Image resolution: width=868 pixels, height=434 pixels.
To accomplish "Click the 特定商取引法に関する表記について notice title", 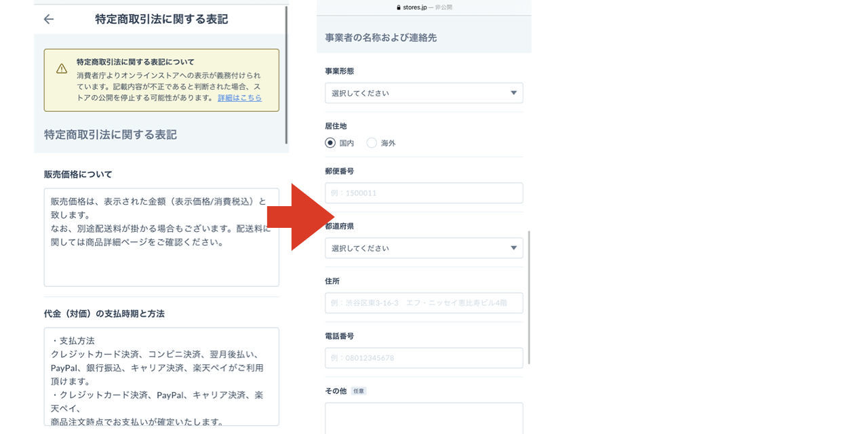I will [136, 62].
